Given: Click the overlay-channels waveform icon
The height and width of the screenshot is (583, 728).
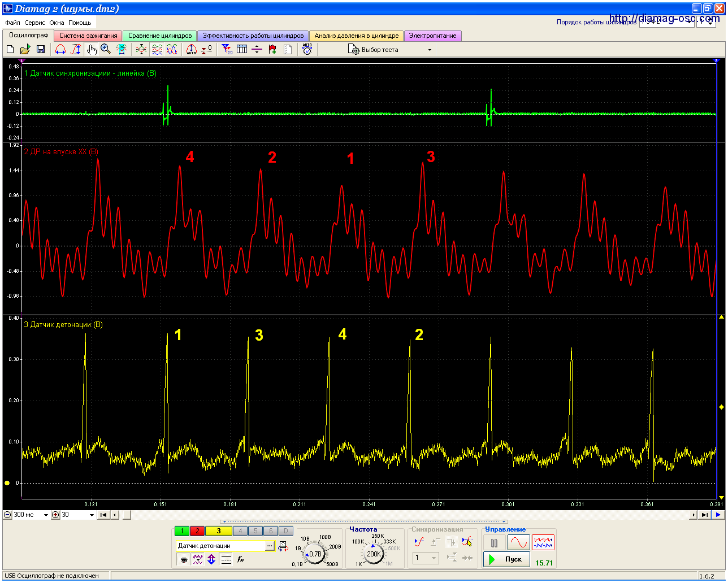Looking at the screenshot, I should pos(141,50).
